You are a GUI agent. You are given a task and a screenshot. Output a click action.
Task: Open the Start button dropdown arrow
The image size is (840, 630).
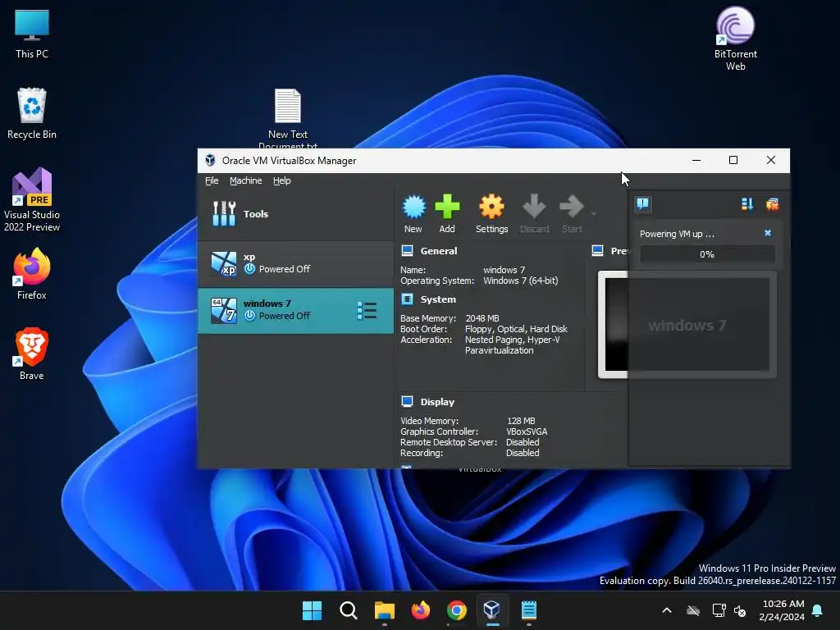click(594, 214)
